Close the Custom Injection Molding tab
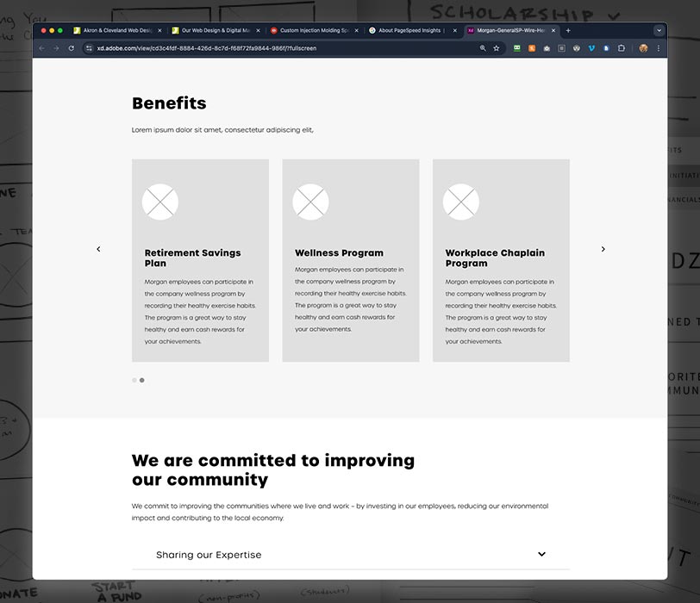 (356, 30)
